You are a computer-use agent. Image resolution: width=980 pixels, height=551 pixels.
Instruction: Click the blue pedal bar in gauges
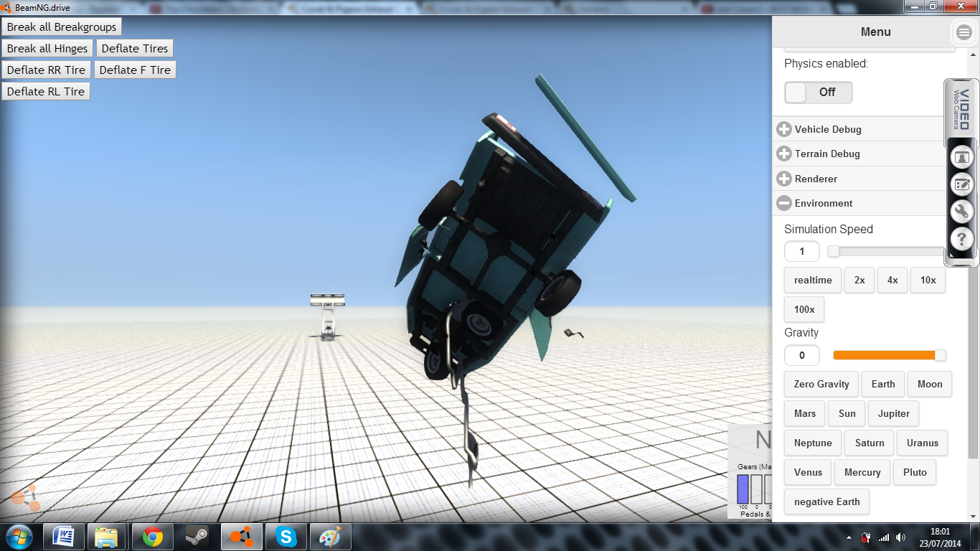[743, 489]
